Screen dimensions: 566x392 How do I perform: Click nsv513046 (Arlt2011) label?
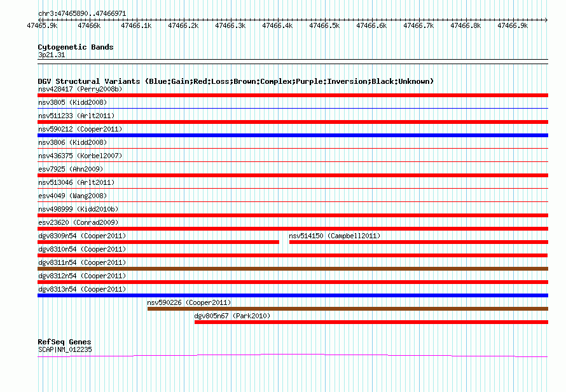[x=76, y=182]
